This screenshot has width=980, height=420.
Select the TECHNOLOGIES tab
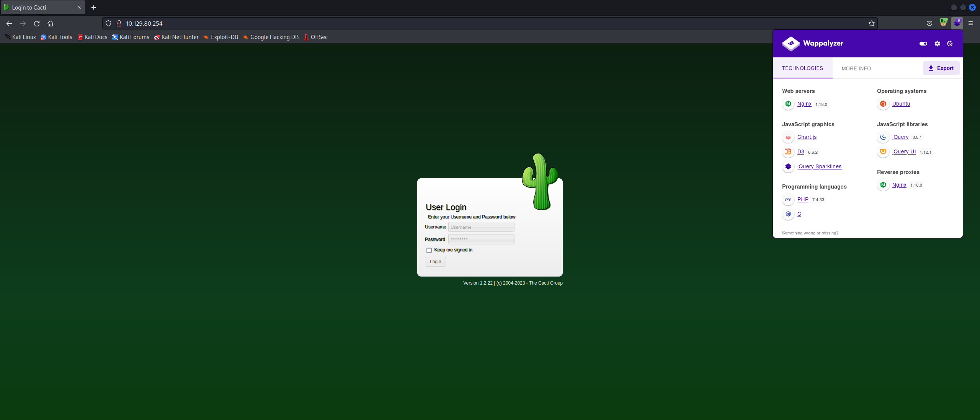coord(802,68)
